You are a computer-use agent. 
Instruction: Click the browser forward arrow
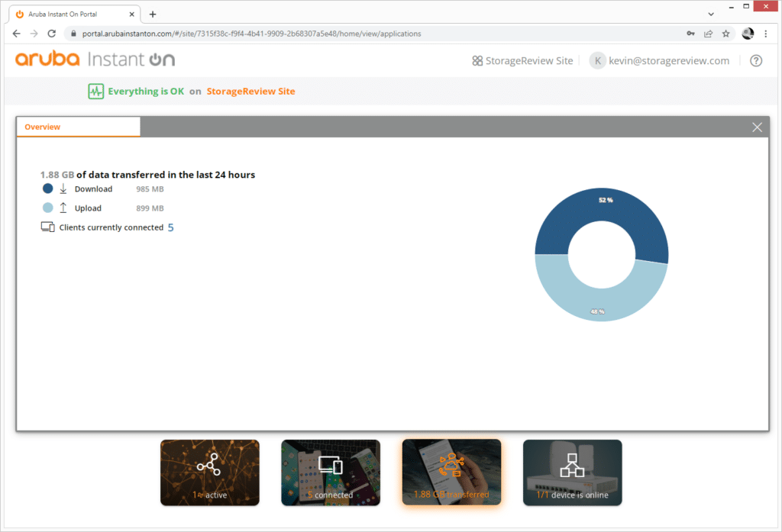pyautogui.click(x=34, y=34)
